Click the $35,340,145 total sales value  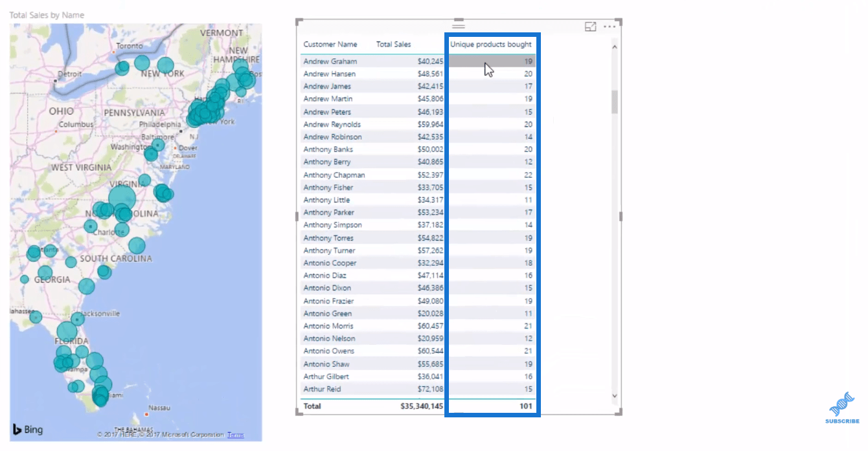pyautogui.click(x=422, y=406)
